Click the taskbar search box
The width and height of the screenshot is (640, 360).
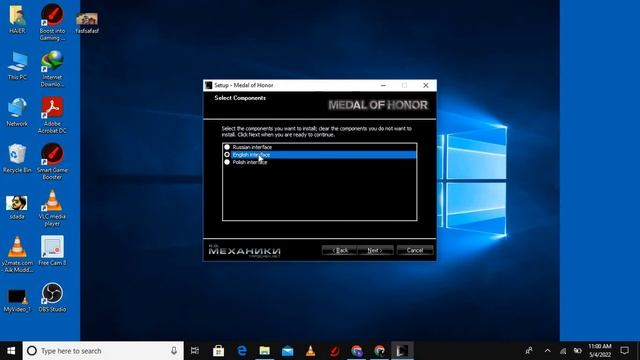pyautogui.click(x=103, y=351)
